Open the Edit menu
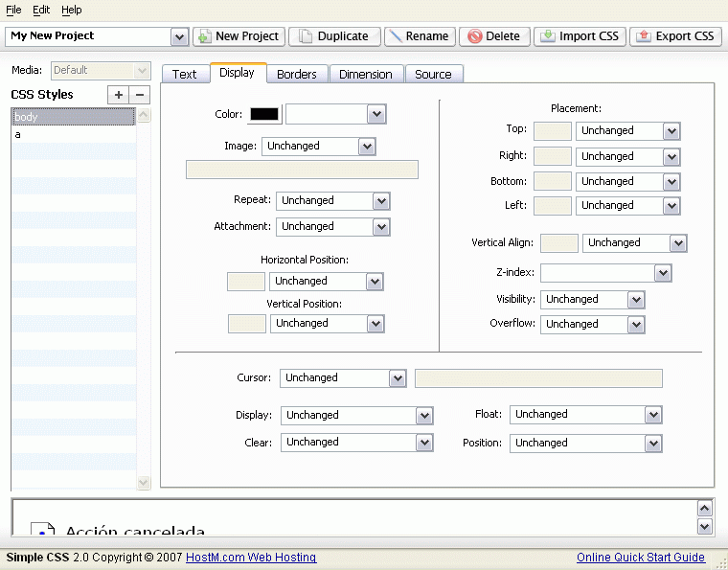The height and width of the screenshot is (570, 728). pos(41,10)
